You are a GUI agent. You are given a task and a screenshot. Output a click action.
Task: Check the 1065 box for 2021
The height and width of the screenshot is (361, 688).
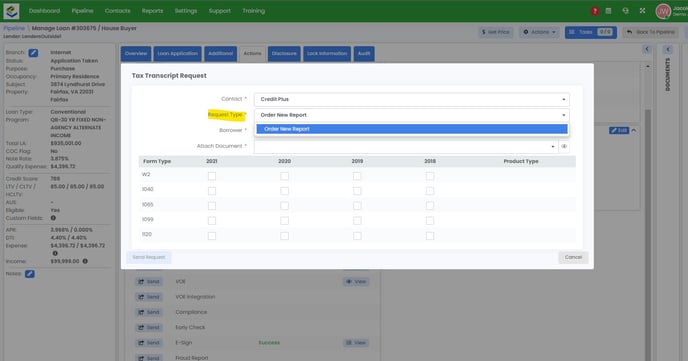coord(212,206)
